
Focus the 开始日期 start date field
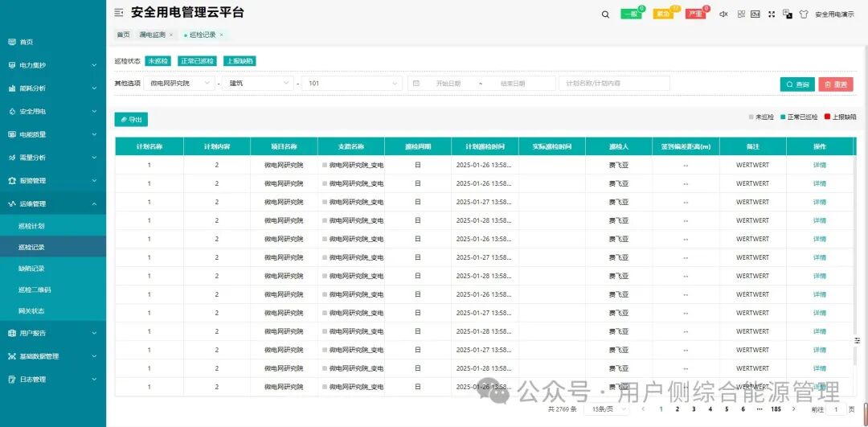(448, 84)
